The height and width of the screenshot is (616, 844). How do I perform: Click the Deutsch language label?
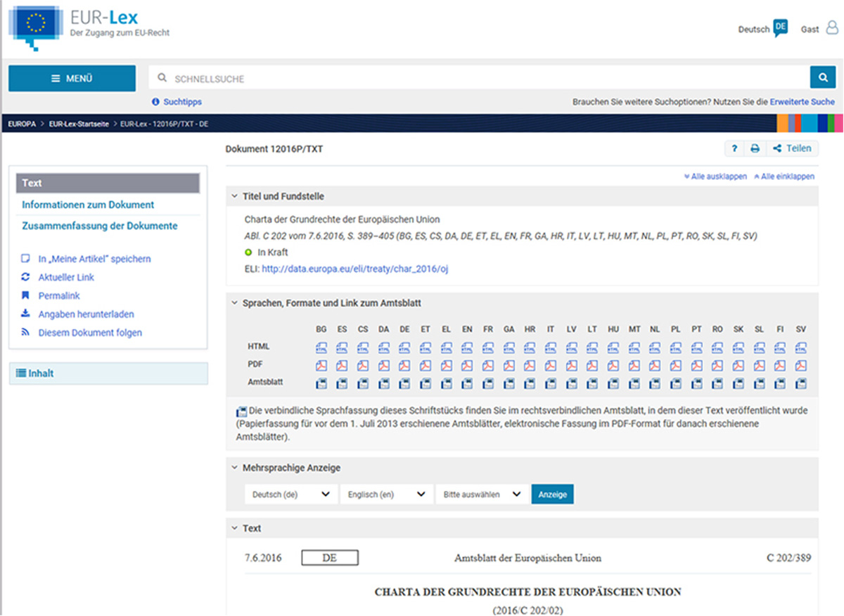point(753,30)
